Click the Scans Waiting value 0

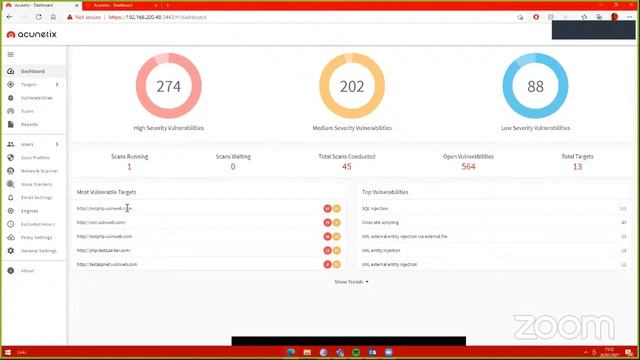click(233, 167)
